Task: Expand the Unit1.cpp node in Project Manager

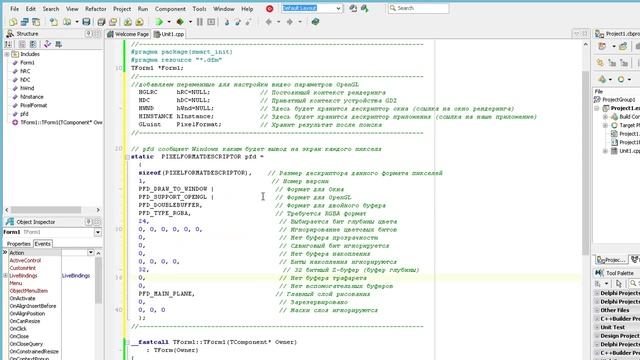Action: [605, 151]
